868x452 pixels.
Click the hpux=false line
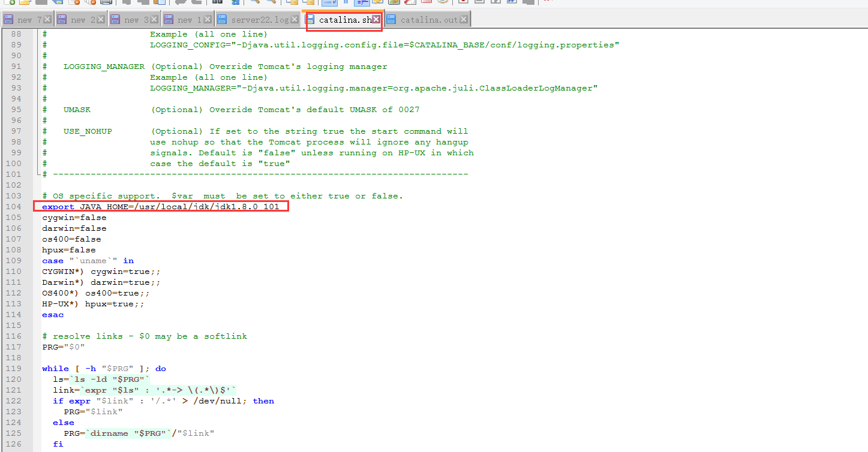coord(68,250)
